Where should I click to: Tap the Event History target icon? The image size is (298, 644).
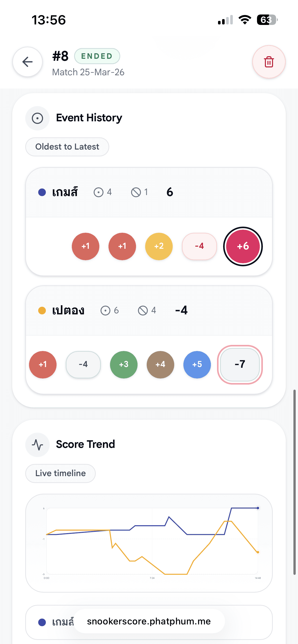pos(37,118)
